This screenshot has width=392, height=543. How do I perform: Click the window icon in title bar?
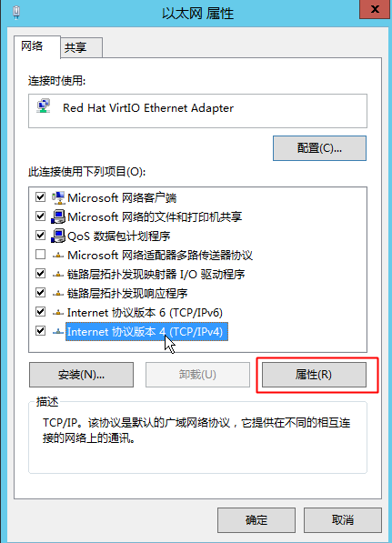[x=16, y=12]
